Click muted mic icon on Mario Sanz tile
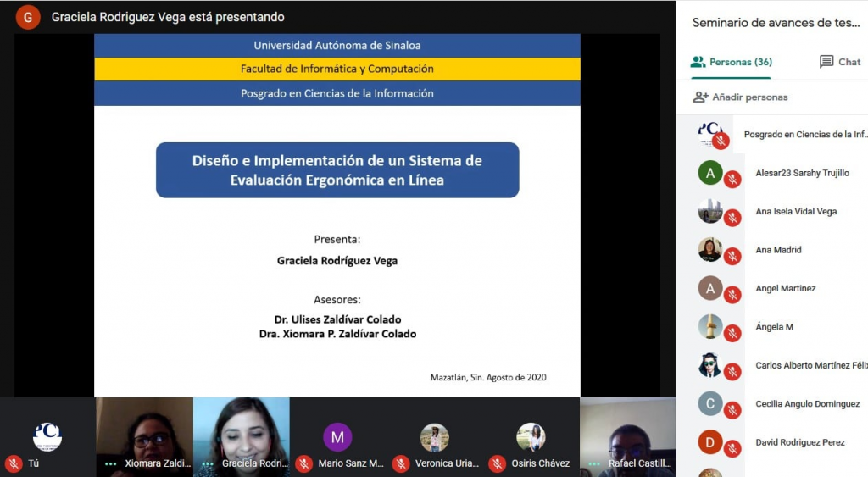The image size is (868, 477). pyautogui.click(x=304, y=463)
